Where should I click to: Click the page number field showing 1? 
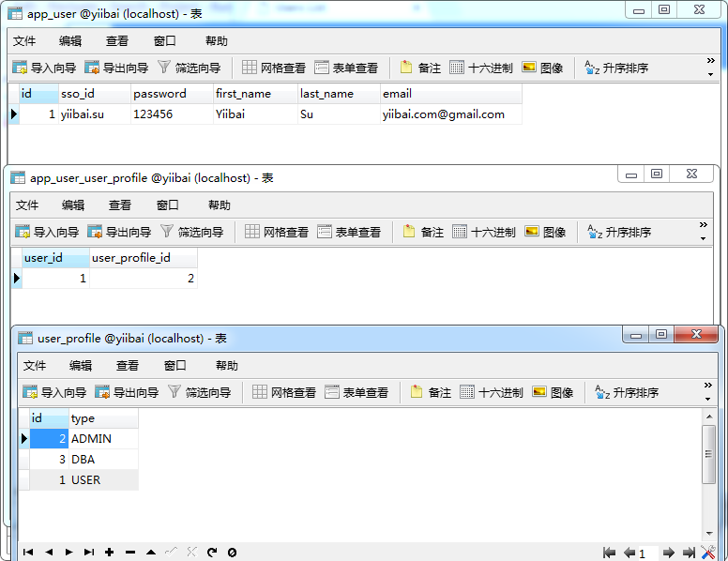pos(647,553)
